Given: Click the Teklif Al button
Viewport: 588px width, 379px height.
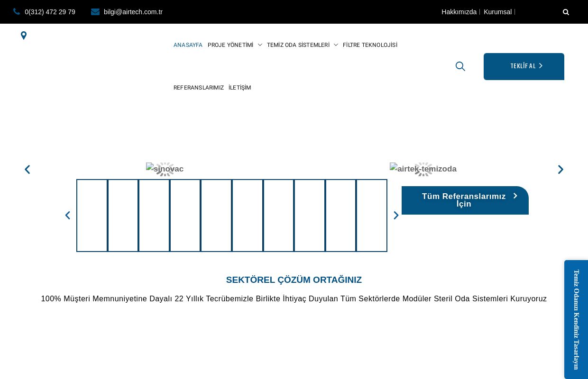Looking at the screenshot, I should (524, 66).
